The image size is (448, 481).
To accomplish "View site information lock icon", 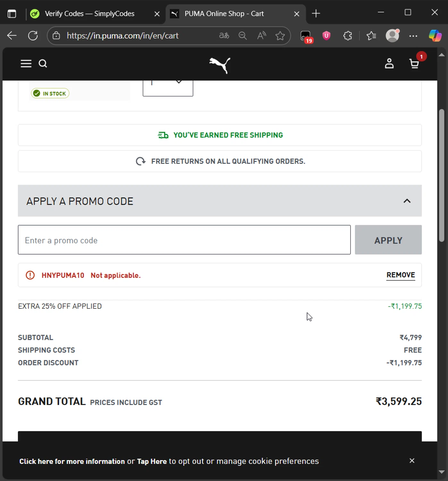I will (x=56, y=36).
